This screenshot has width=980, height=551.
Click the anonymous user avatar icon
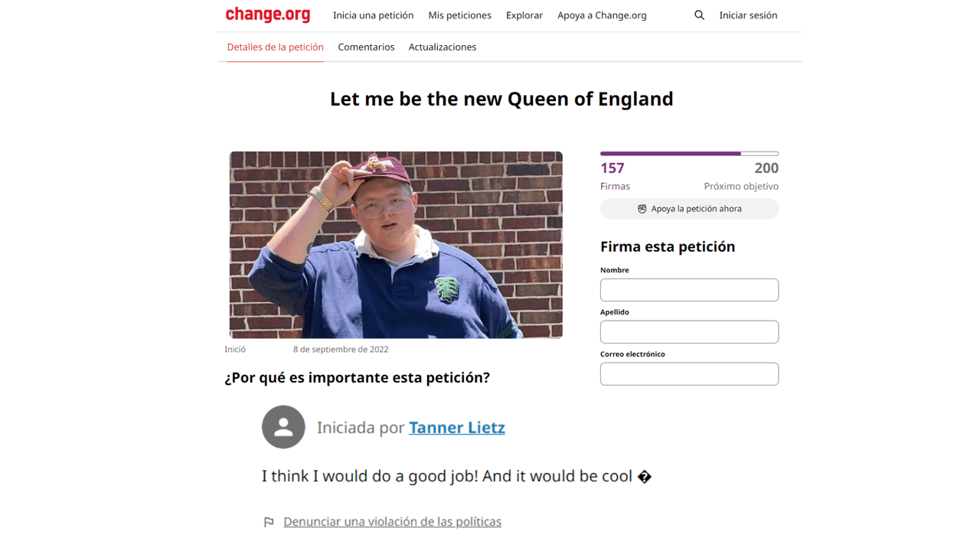tap(283, 427)
